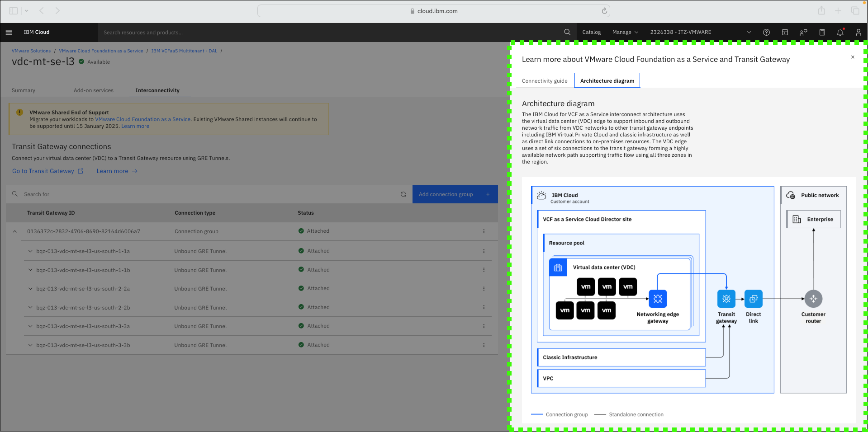Viewport: 868px width, 432px height.
Task: Sort by the Transit Gateway ID column header
Action: pyautogui.click(x=51, y=213)
